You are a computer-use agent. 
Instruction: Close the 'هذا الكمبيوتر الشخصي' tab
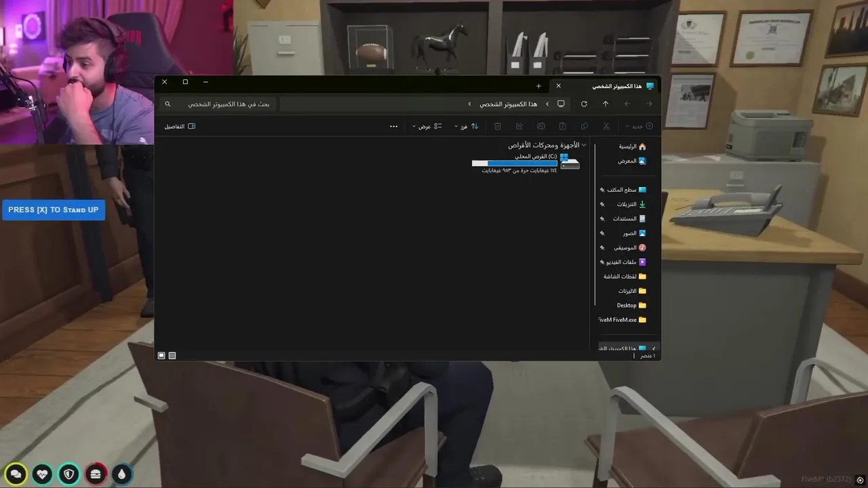(558, 86)
